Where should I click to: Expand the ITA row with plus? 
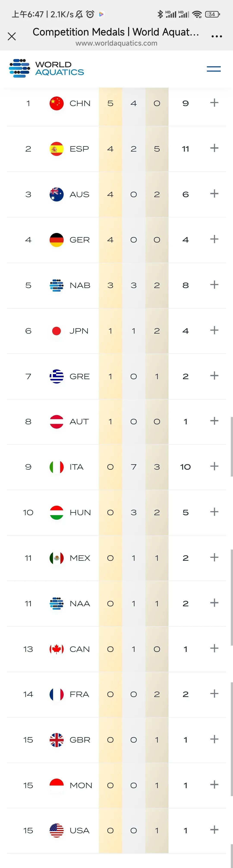point(214,466)
